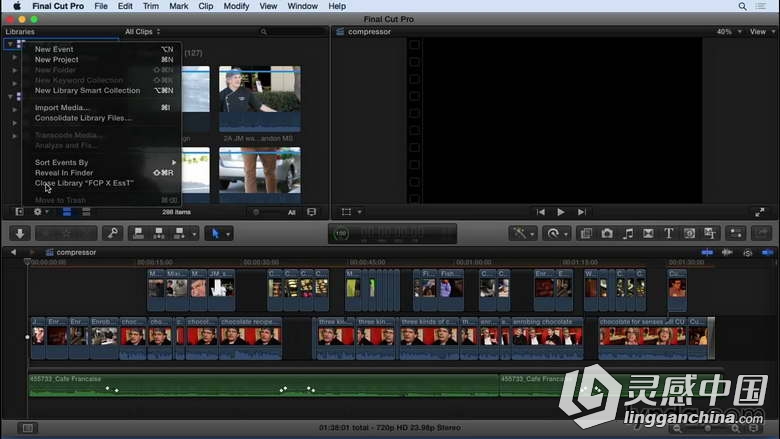Click the append clip edit button
The height and width of the screenshot is (439, 780).
click(x=179, y=233)
